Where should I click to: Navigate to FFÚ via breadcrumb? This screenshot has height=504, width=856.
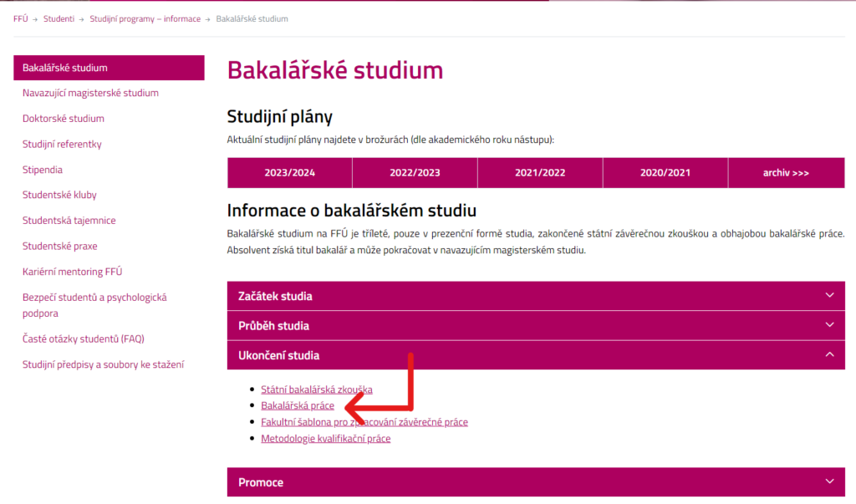click(x=19, y=18)
